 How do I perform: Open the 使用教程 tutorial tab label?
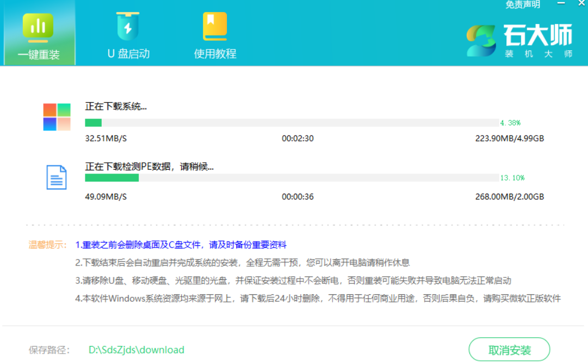(215, 54)
